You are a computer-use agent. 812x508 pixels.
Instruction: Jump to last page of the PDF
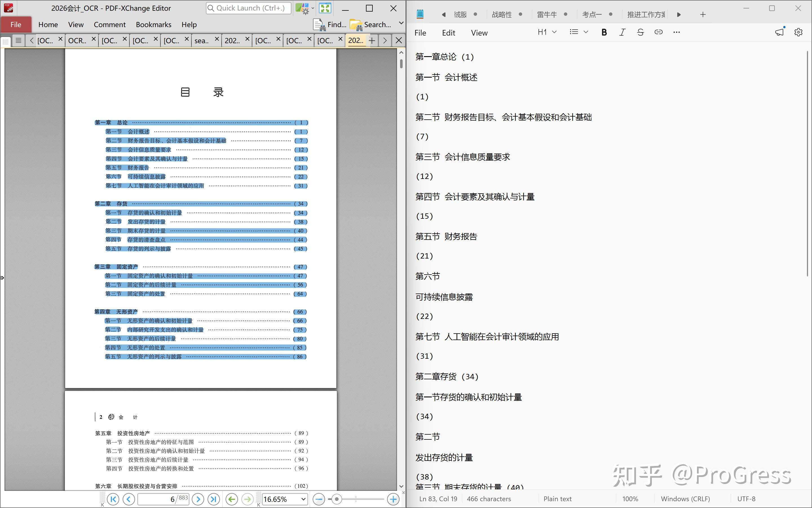click(214, 499)
